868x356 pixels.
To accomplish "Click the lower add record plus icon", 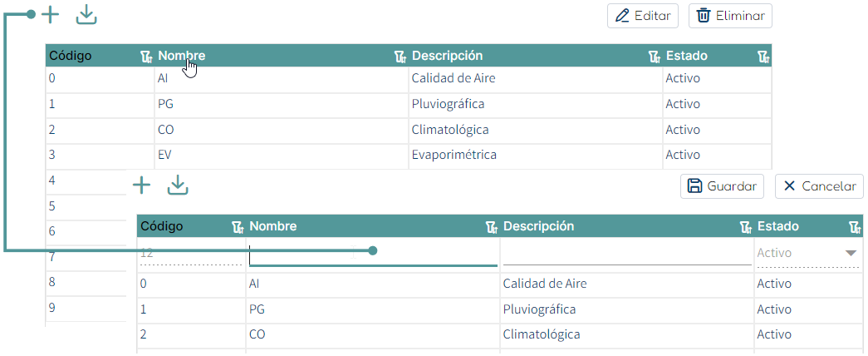I will [142, 185].
